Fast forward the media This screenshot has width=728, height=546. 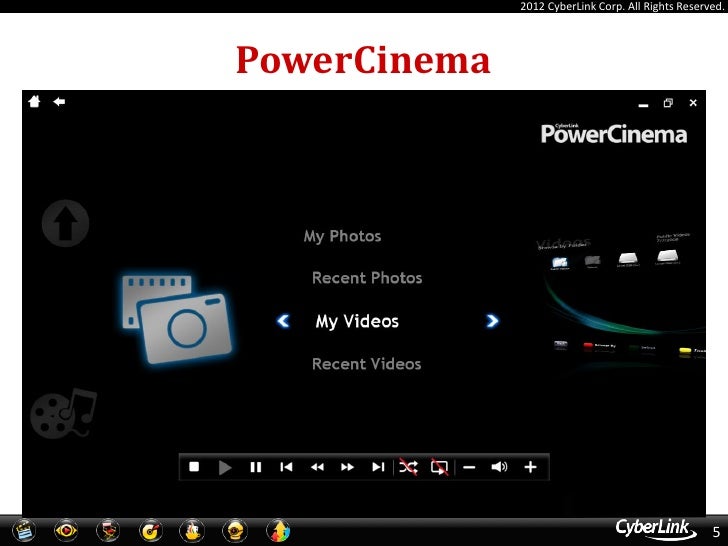pyautogui.click(x=347, y=467)
